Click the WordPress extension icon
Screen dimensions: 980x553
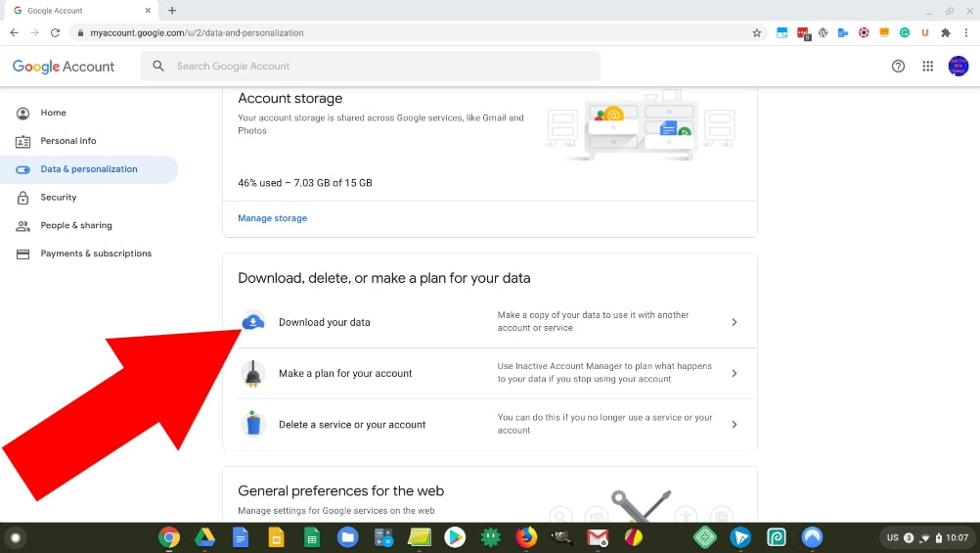coord(824,32)
